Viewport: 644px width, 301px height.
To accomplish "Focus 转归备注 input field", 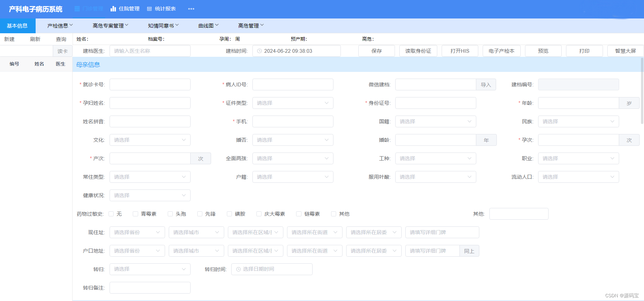I will point(150,288).
